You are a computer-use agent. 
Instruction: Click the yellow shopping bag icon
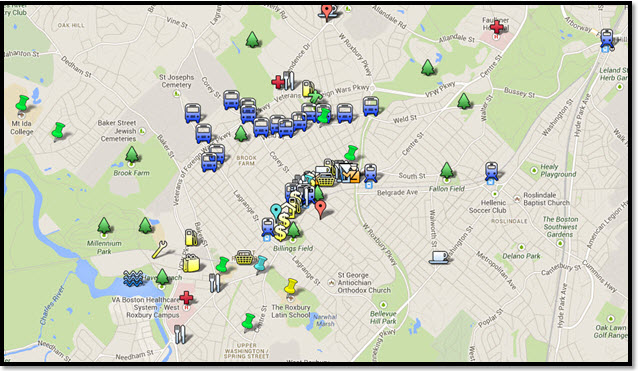[191, 263]
